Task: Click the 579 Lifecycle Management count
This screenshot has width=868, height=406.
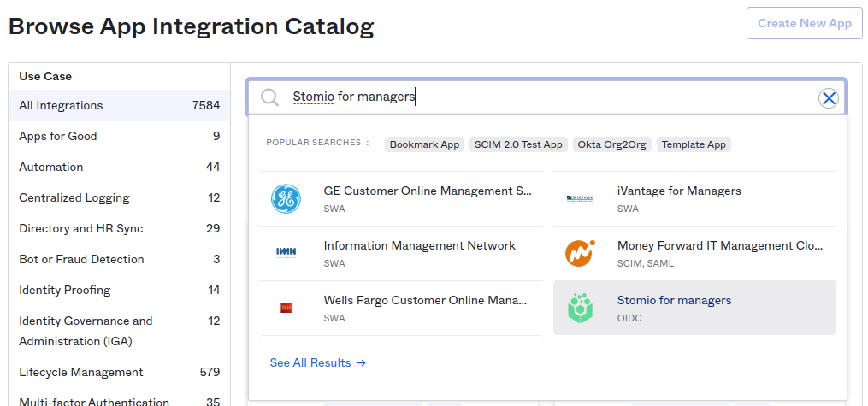Action: 210,373
